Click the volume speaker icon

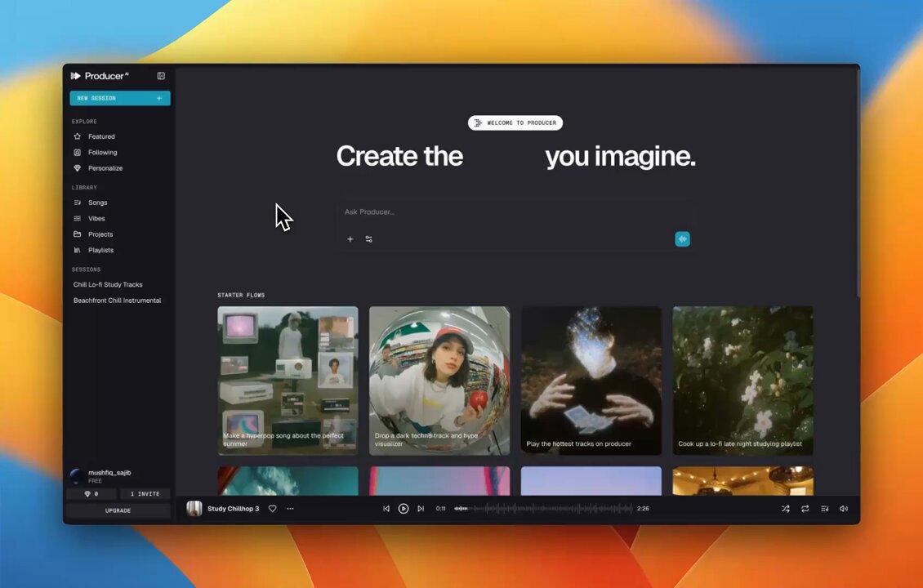tap(844, 509)
